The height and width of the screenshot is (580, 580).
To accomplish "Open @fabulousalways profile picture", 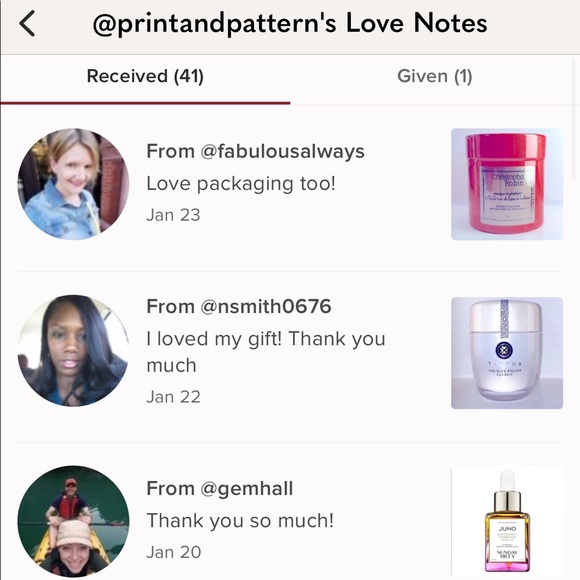I will coord(73,184).
